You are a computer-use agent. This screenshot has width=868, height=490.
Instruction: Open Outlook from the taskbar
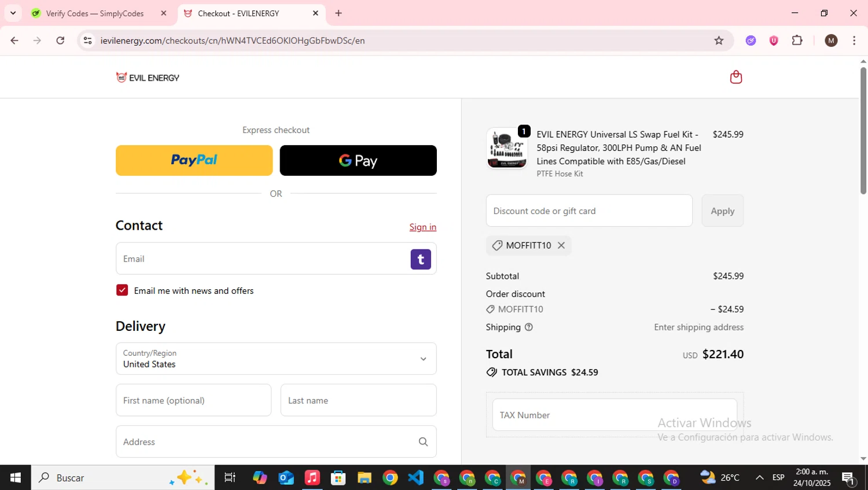(286, 478)
